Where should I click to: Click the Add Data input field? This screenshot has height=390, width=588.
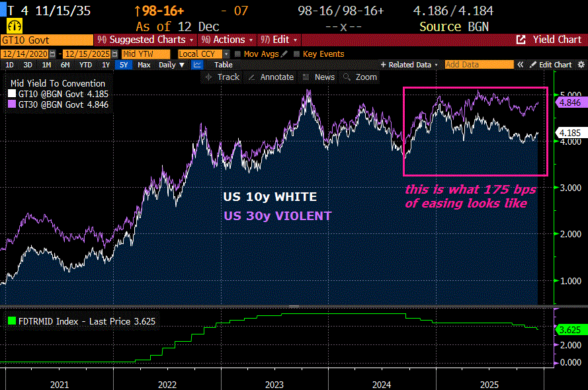click(479, 65)
